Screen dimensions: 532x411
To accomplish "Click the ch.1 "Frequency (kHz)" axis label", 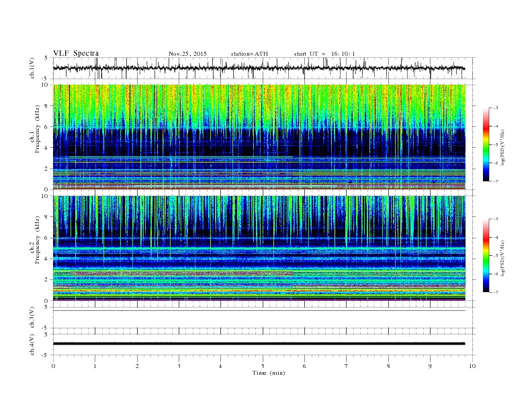I will 38,129.
